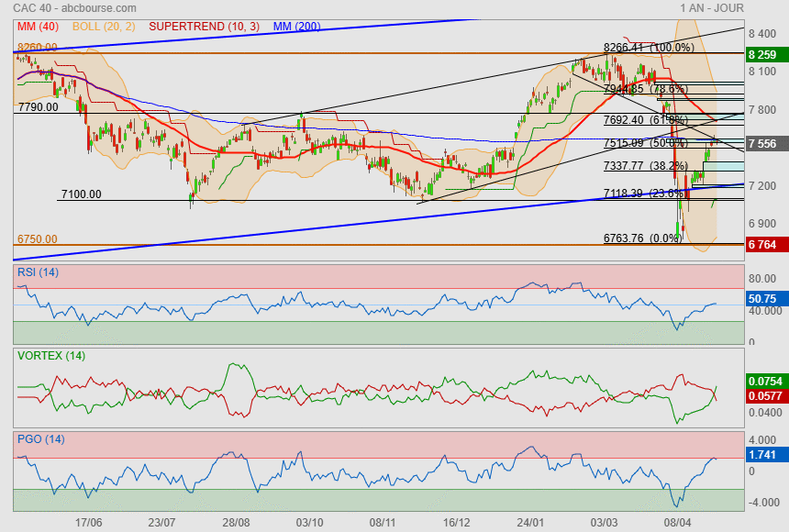
Task: Click the 28/08 date axis label
Action: (x=236, y=522)
